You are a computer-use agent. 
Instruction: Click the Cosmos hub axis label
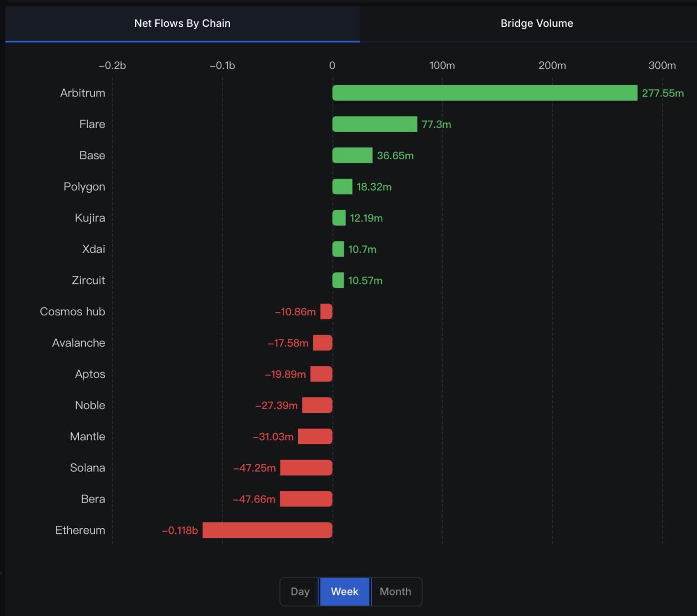73,312
